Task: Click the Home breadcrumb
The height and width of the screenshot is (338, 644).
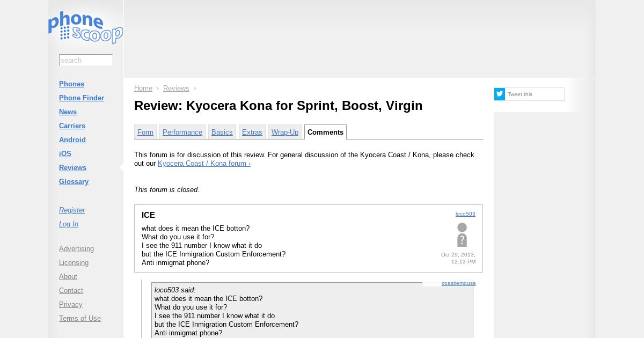Action: [143, 88]
